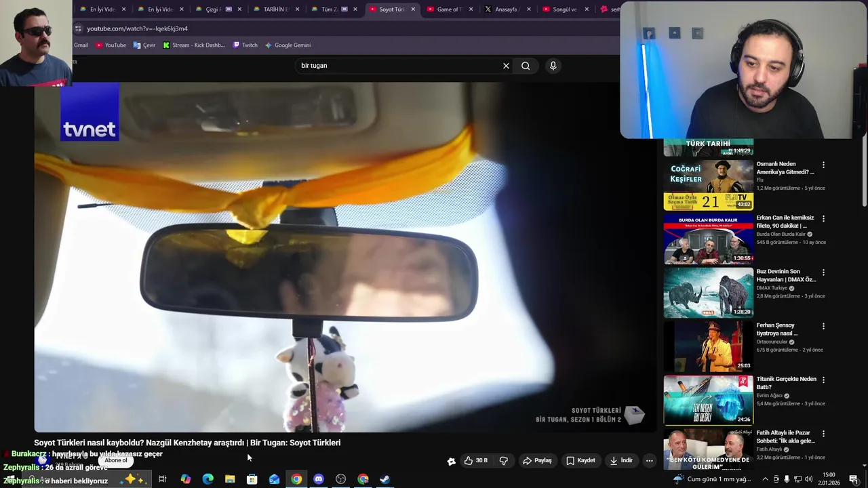
Task: Open taskbar clock showing 15:00
Action: click(x=829, y=479)
